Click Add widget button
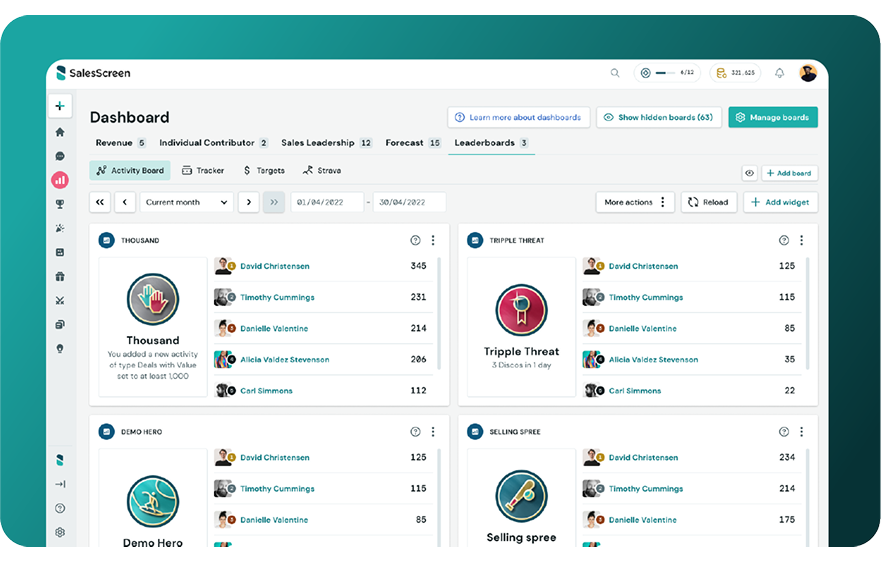Image resolution: width=881 pixels, height=562 pixels. (780, 202)
